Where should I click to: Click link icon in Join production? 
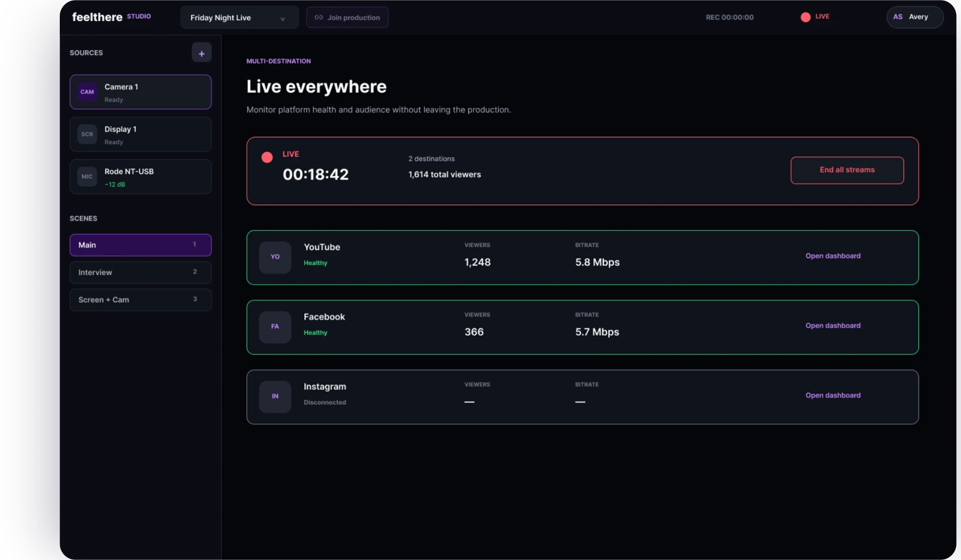(319, 18)
